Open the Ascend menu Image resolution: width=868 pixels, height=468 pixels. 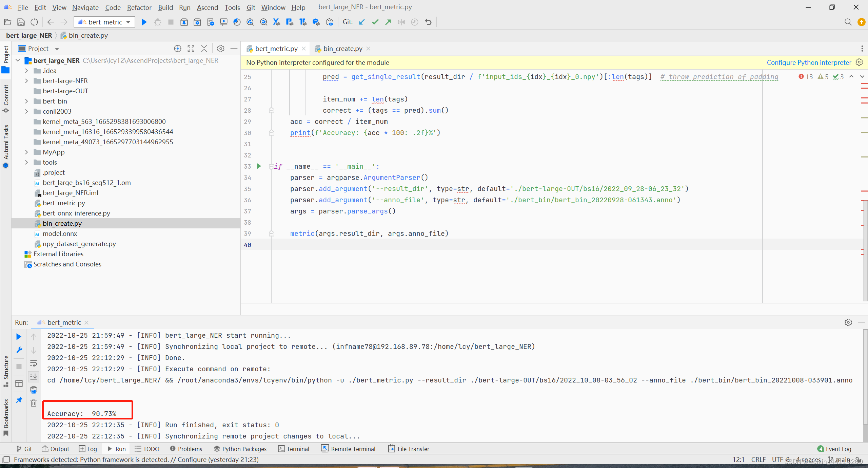click(207, 7)
